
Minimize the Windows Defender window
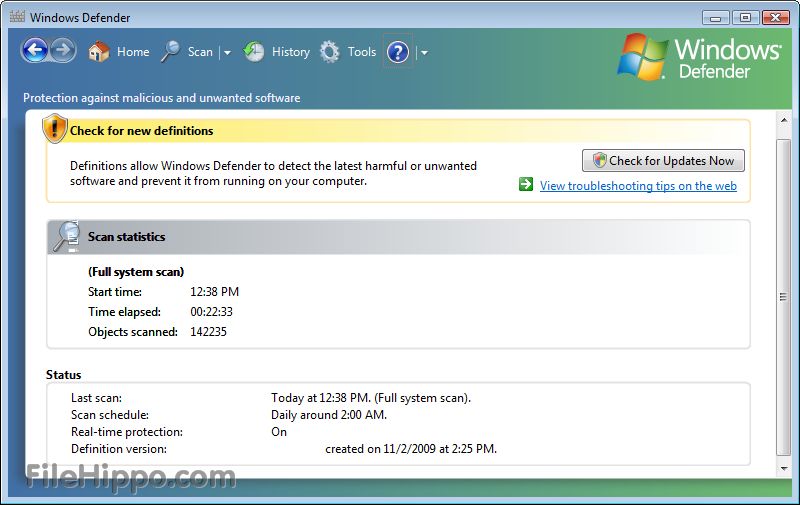(716, 18)
